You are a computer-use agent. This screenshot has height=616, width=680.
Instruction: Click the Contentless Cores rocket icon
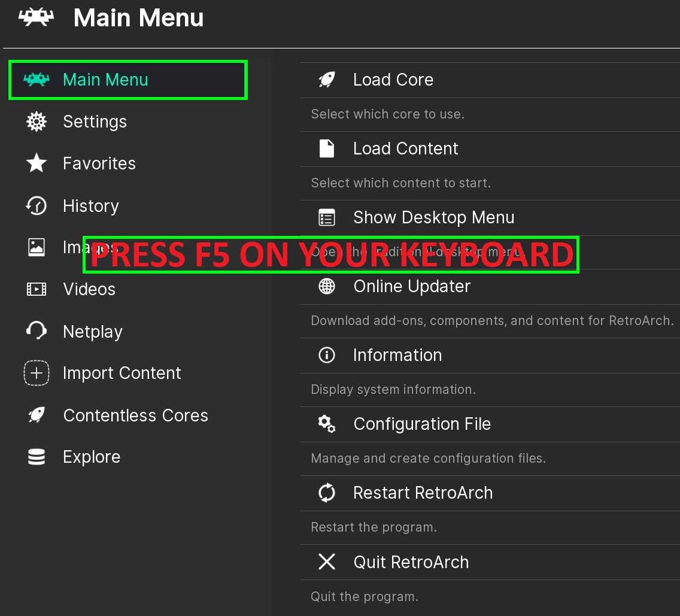pyautogui.click(x=37, y=415)
